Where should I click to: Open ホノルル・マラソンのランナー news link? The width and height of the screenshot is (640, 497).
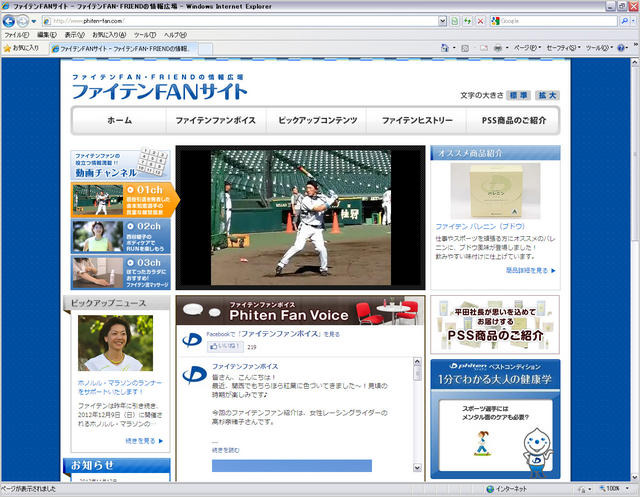click(x=120, y=387)
